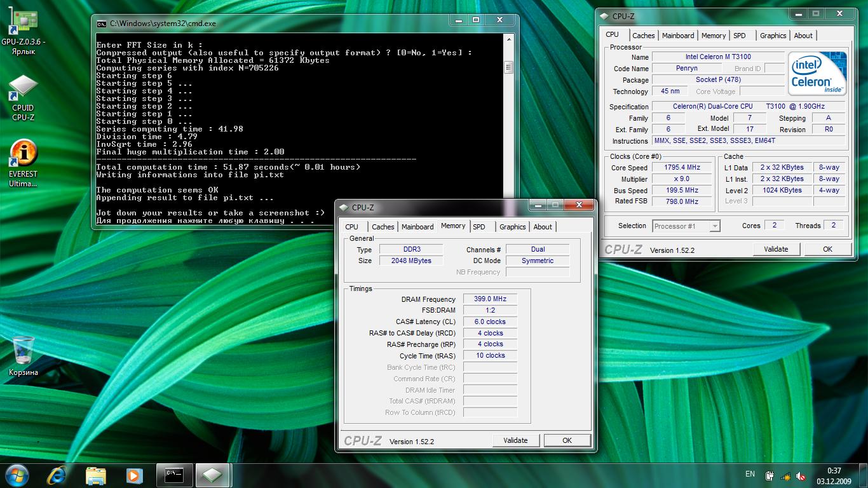The width and height of the screenshot is (868, 488).
Task: Open Mainboard tab in CPU-Z memory window
Action: click(417, 227)
